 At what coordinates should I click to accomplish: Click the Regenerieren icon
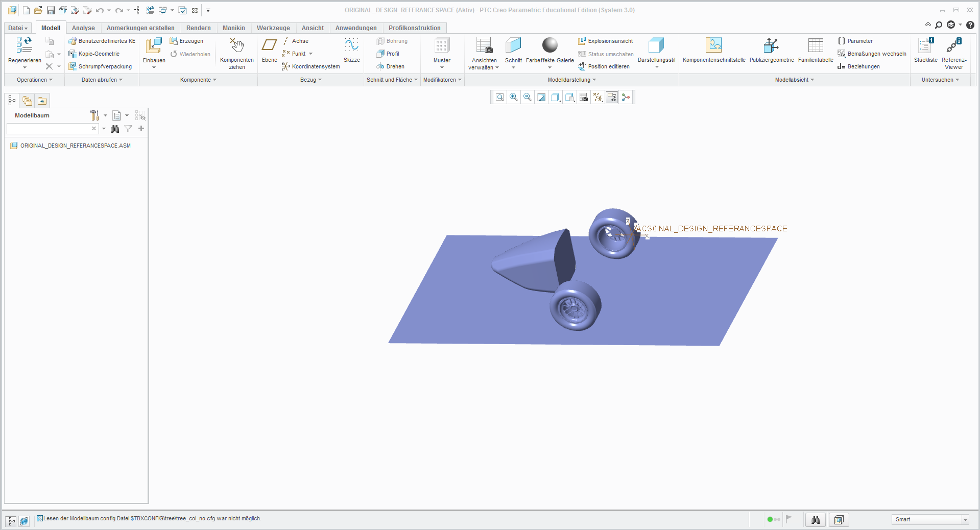tap(24, 45)
